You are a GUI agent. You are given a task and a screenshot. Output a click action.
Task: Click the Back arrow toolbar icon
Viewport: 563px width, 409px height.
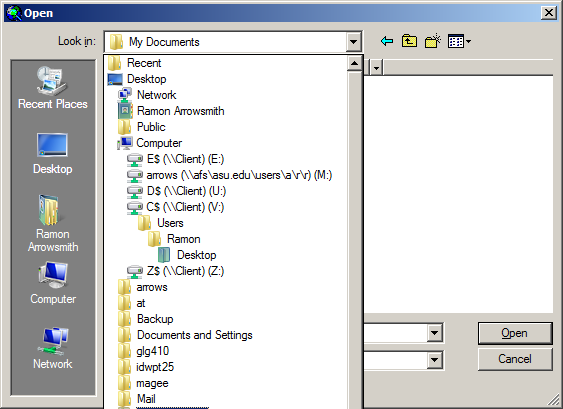387,41
